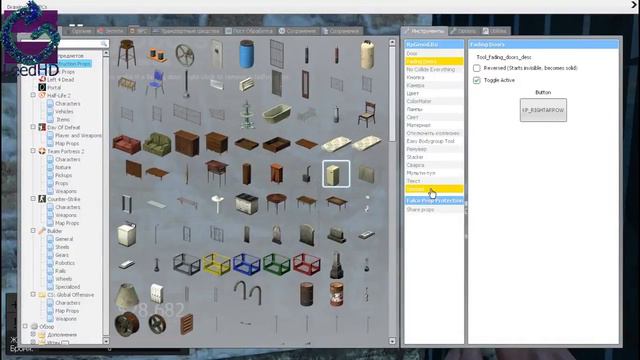Click the prop grid scrollbar thumb

coord(392,94)
